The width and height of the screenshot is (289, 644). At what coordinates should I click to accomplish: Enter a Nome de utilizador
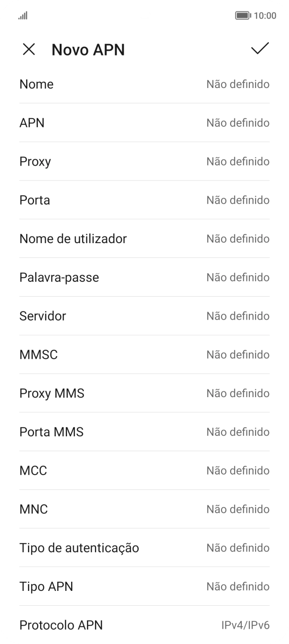[x=144, y=239]
